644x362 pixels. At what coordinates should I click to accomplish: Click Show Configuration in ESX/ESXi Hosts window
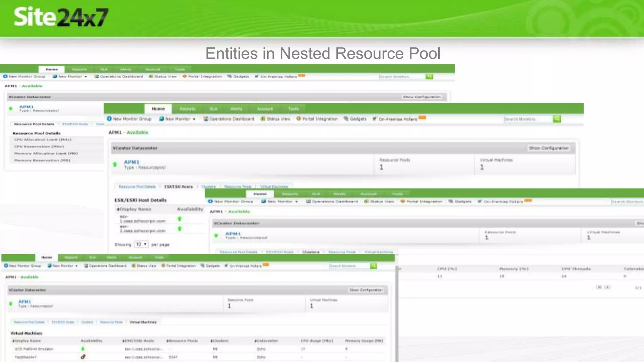(x=549, y=148)
